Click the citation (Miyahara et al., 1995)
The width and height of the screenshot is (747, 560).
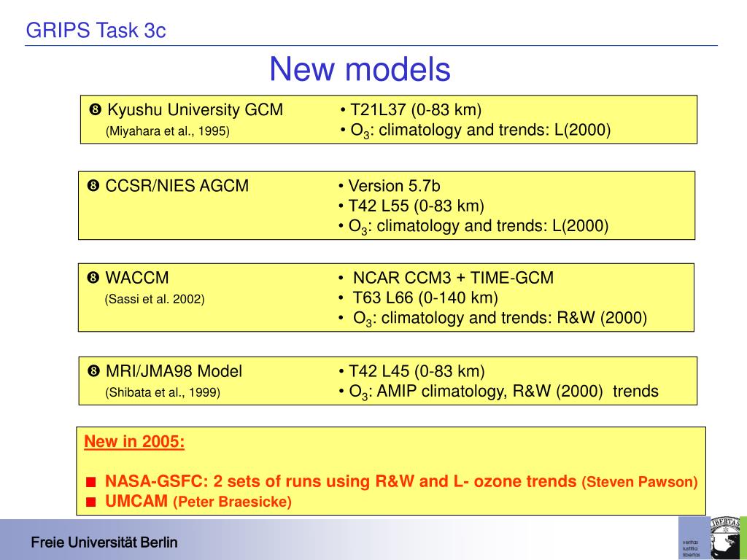[x=167, y=131]
